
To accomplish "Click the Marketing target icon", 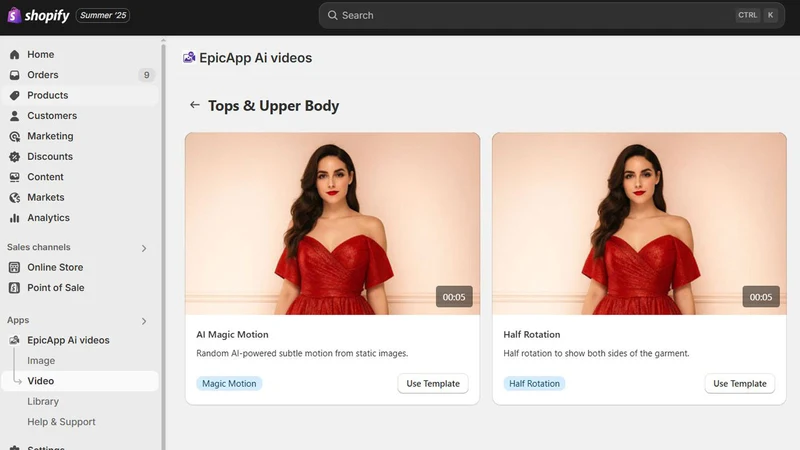I will [15, 136].
